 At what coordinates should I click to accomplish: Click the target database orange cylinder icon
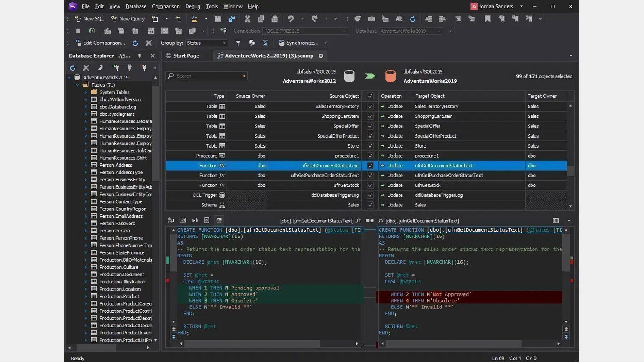[390, 76]
